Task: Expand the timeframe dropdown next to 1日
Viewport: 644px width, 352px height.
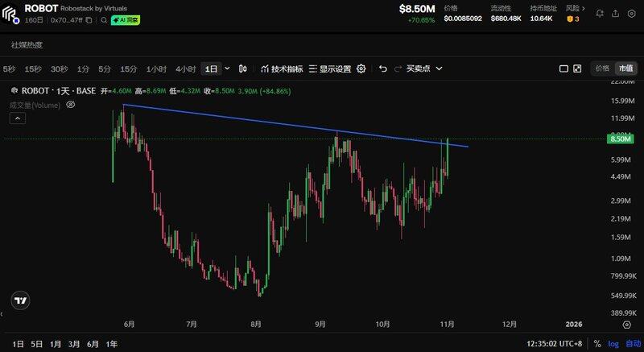Action: click(227, 69)
